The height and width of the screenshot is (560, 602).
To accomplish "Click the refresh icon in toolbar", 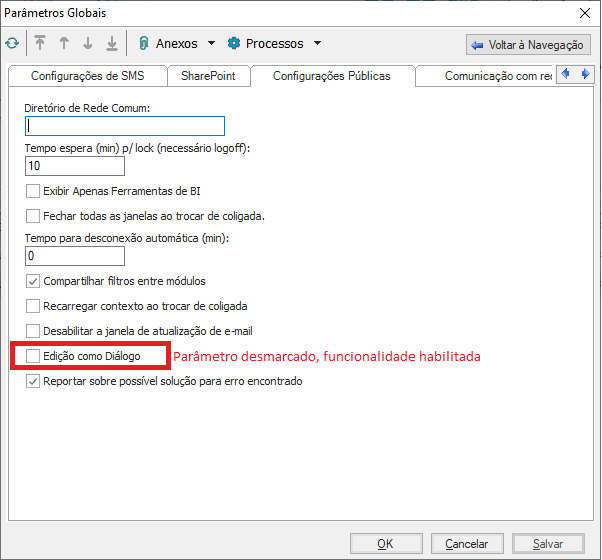I will click(x=12, y=43).
